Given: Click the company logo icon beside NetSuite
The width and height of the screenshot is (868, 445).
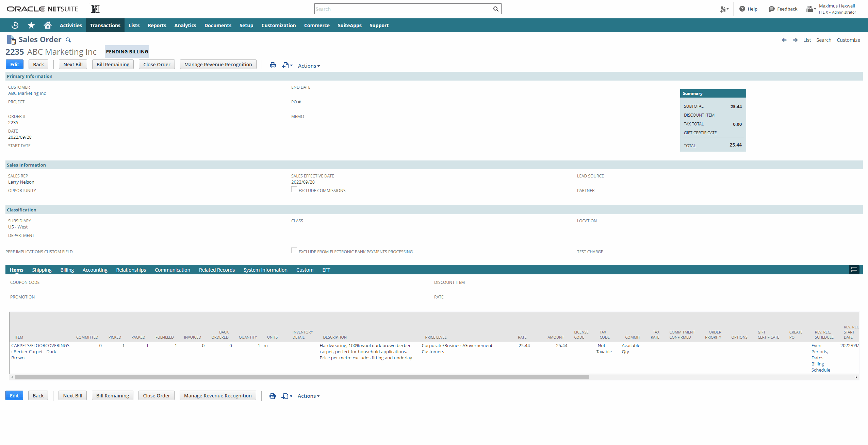Looking at the screenshot, I should click(95, 9).
